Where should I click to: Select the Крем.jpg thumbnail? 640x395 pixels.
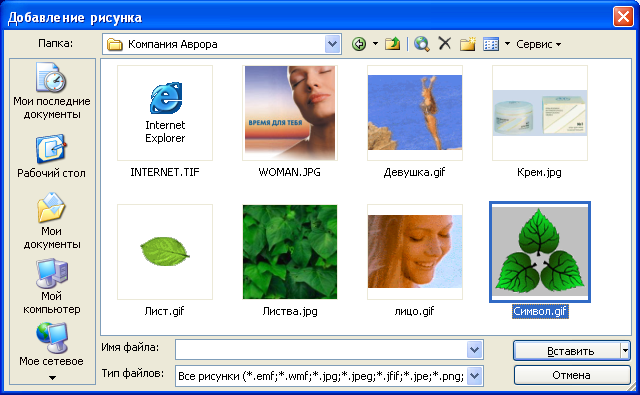pos(540,113)
